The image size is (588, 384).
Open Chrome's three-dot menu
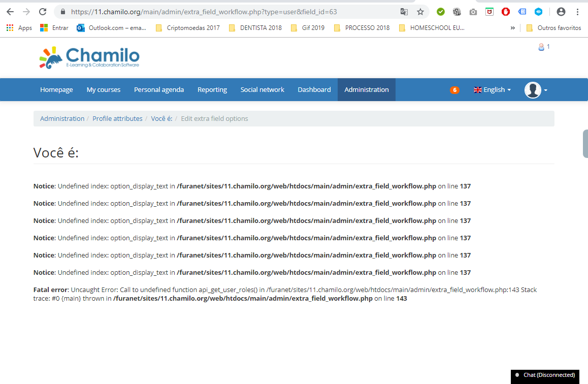point(578,11)
